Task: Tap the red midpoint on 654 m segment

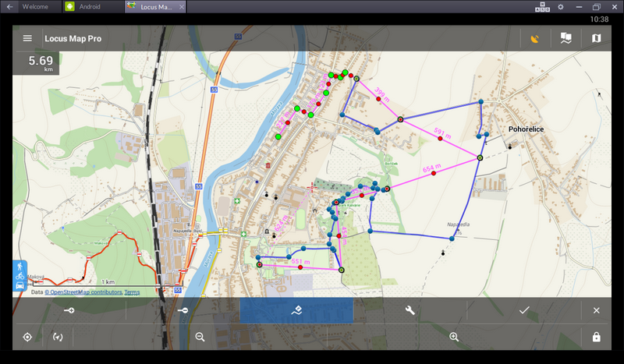Action: (434, 173)
